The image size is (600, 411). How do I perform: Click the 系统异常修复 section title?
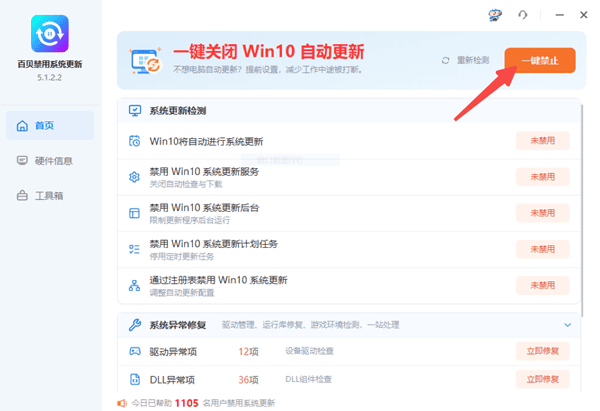coord(178,325)
